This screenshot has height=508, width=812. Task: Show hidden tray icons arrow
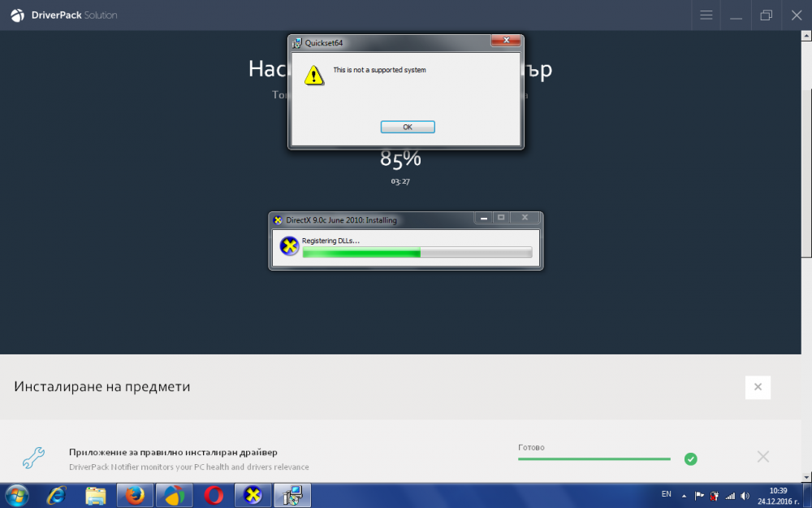[x=684, y=496]
